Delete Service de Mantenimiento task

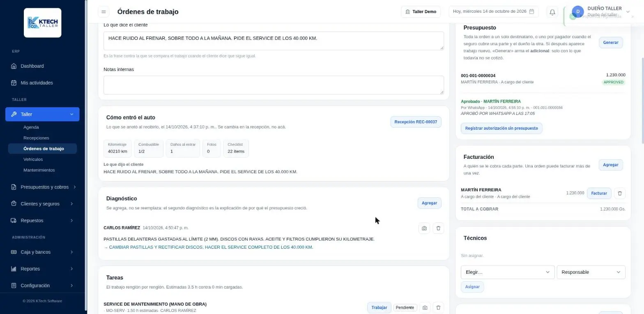pos(438,307)
